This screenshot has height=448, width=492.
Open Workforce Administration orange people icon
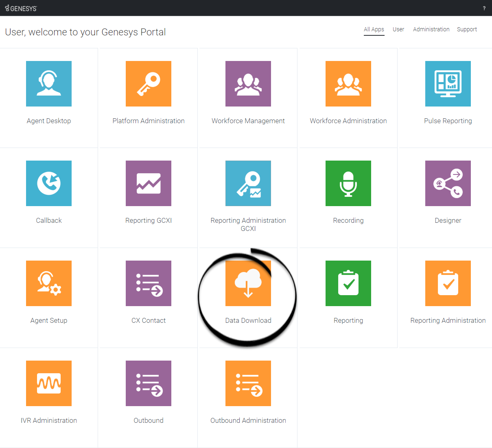348,84
